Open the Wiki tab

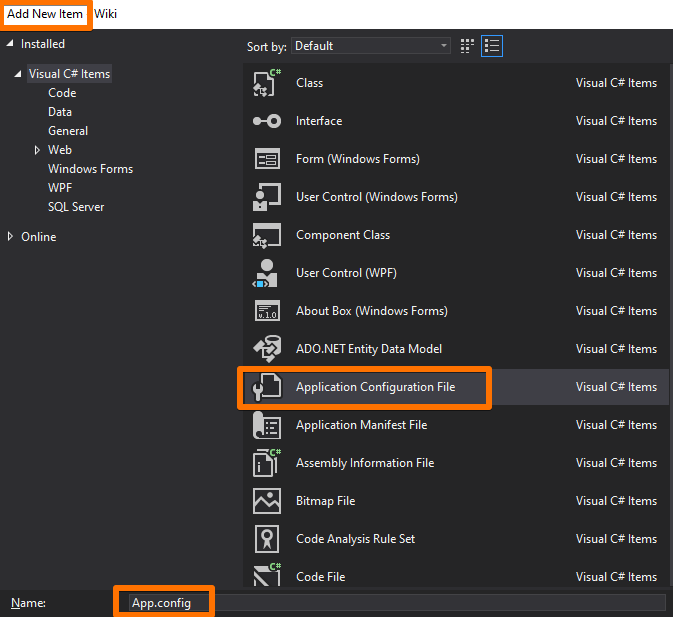tap(106, 14)
